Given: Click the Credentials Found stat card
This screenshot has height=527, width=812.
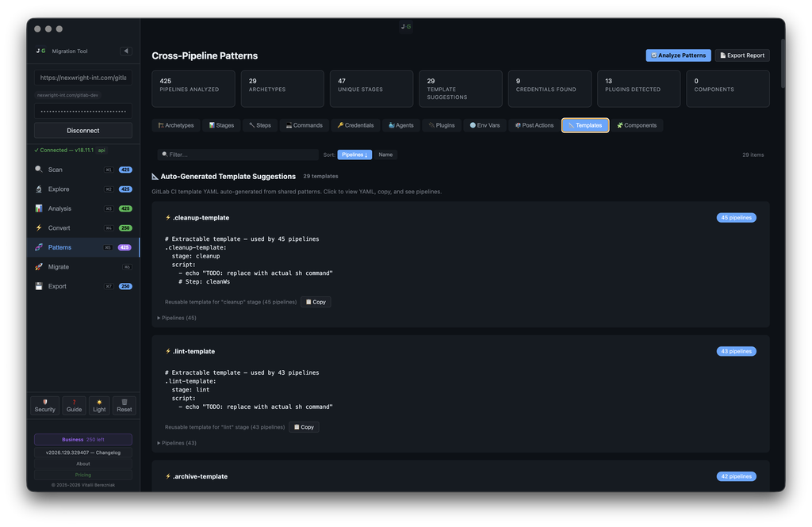Looking at the screenshot, I should [550, 89].
